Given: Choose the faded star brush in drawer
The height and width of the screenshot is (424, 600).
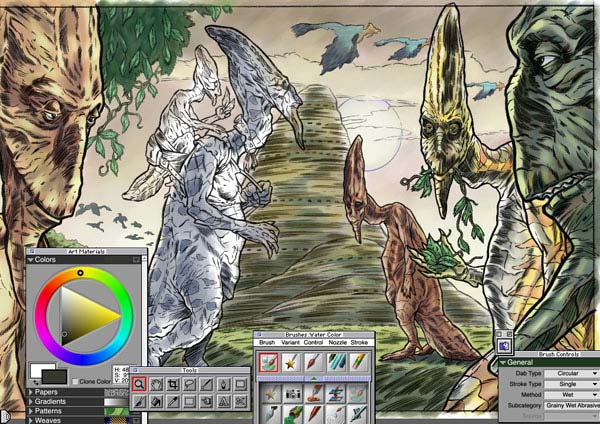Looking at the screenshot, I should click(x=271, y=395).
